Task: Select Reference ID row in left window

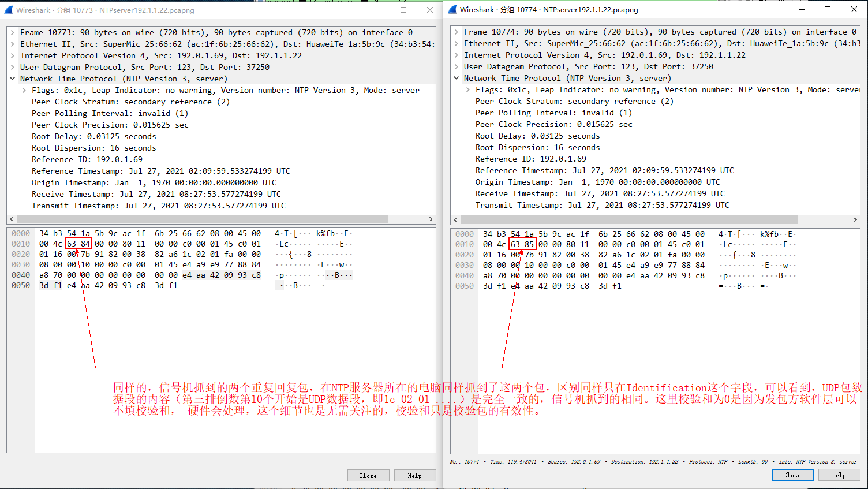Action: 222,160
